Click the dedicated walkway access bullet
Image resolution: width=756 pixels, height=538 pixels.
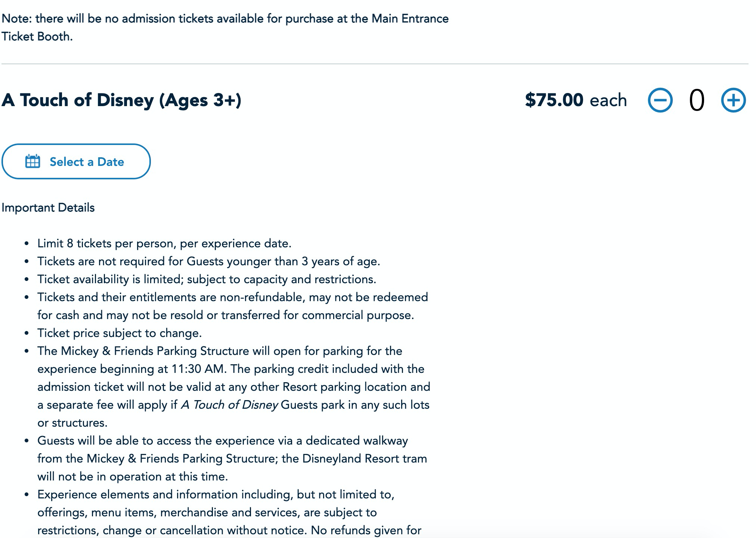click(x=232, y=459)
